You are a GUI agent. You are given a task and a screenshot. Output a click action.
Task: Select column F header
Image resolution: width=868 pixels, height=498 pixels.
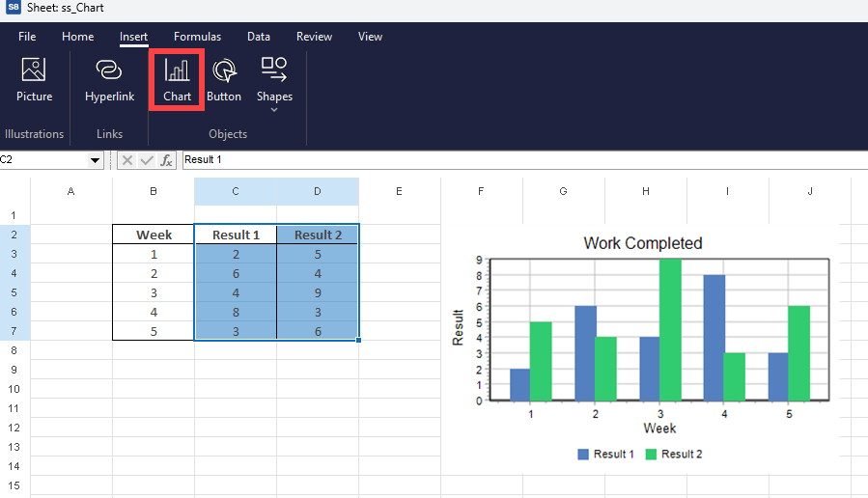click(481, 191)
